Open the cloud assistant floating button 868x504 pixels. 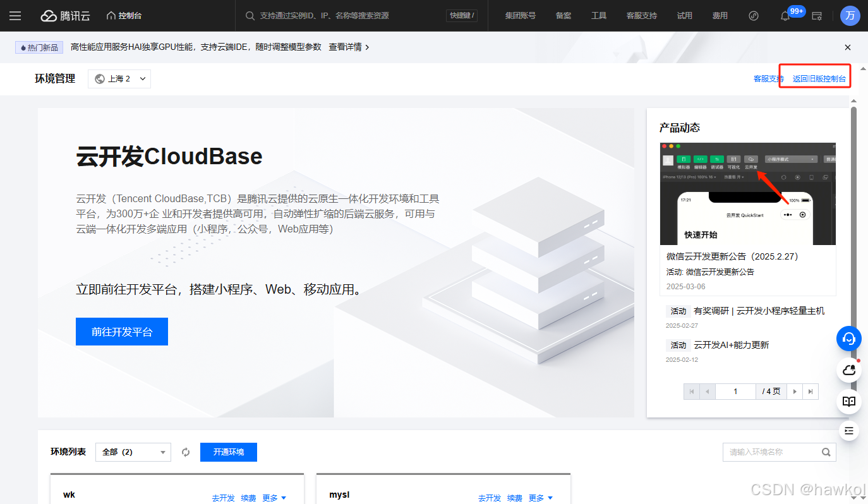pyautogui.click(x=849, y=370)
